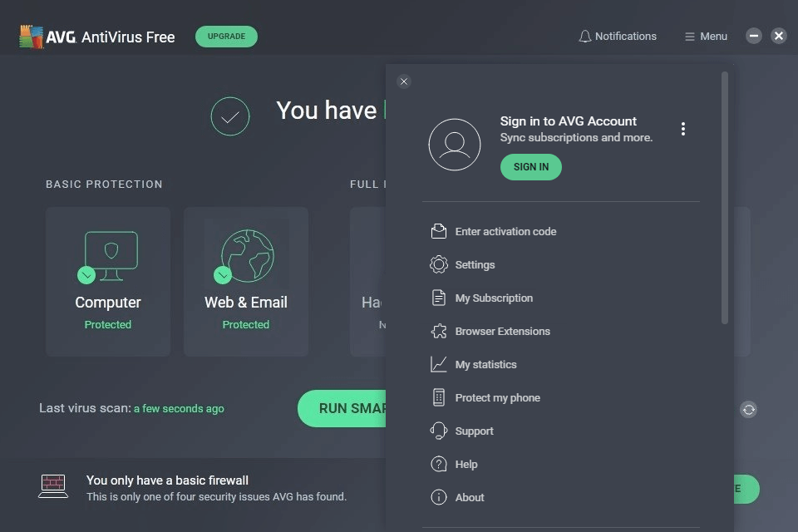
Task: Click the Computer tile title
Action: [108, 303]
